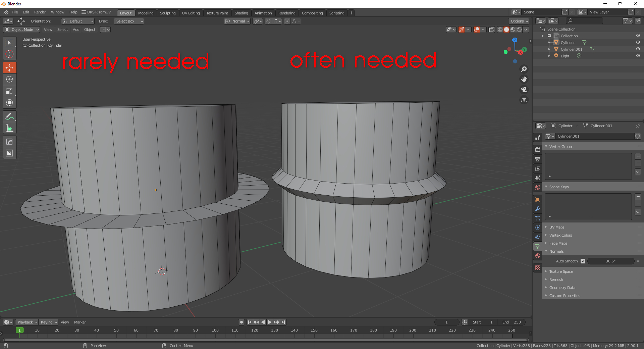Screen dimensions: 644x349
Task: Select the Measure tool
Action: (x=9, y=128)
